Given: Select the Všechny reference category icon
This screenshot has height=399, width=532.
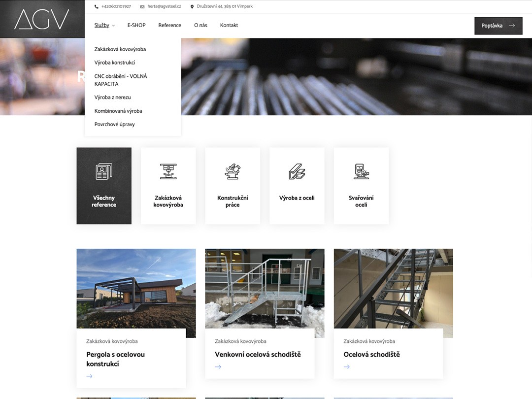Looking at the screenshot, I should coord(104,171).
